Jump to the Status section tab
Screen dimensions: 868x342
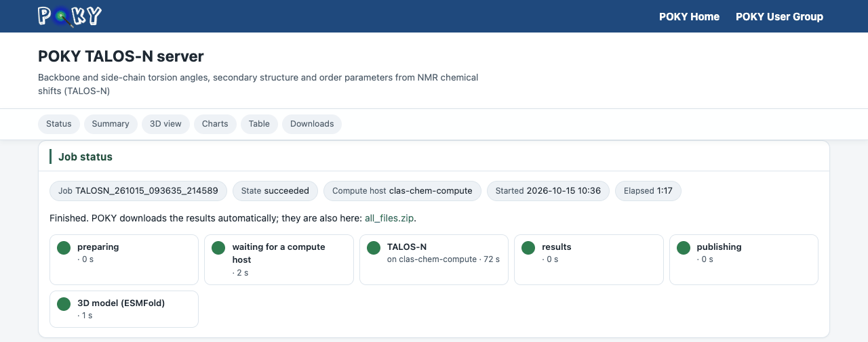[59, 124]
